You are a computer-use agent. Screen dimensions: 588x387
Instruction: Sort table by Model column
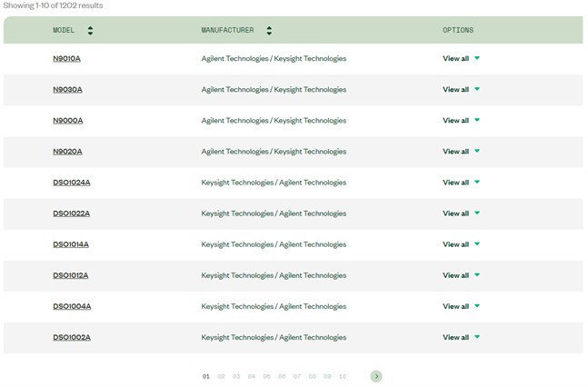[x=90, y=30]
